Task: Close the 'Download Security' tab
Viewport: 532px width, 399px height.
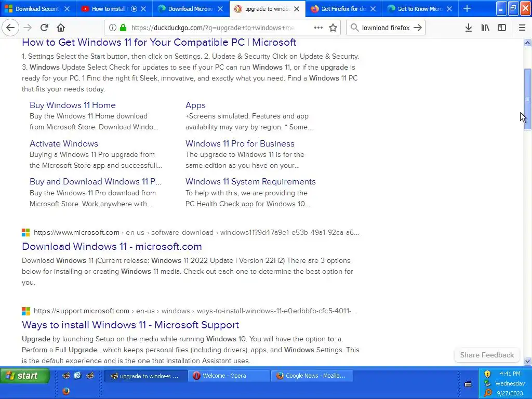Action: point(67,9)
